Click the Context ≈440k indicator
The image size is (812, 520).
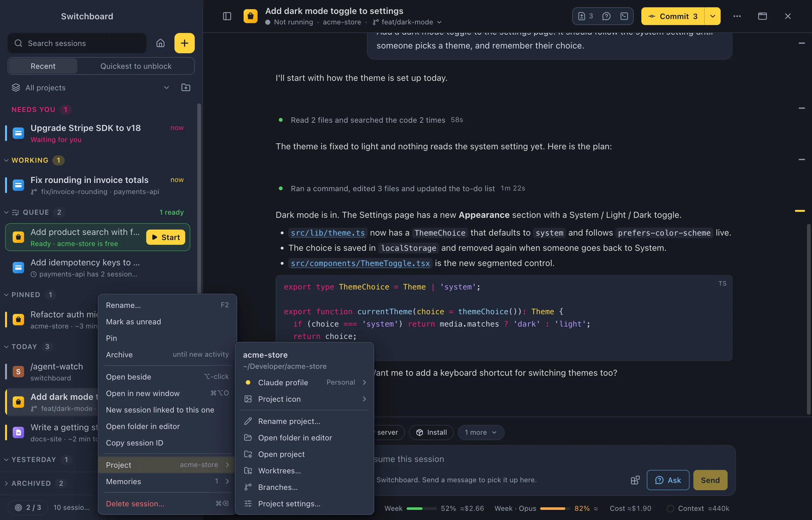698,509
